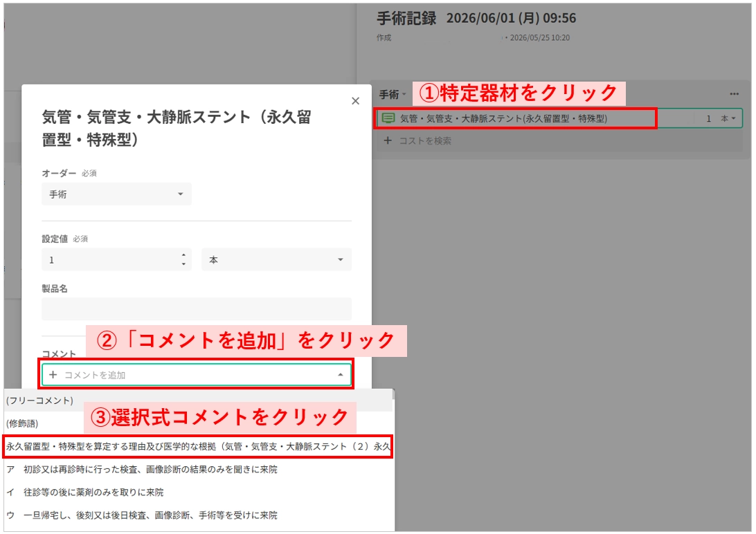
Task: Select イ 往診等の後に薬剤のみ option
Action: (x=198, y=492)
